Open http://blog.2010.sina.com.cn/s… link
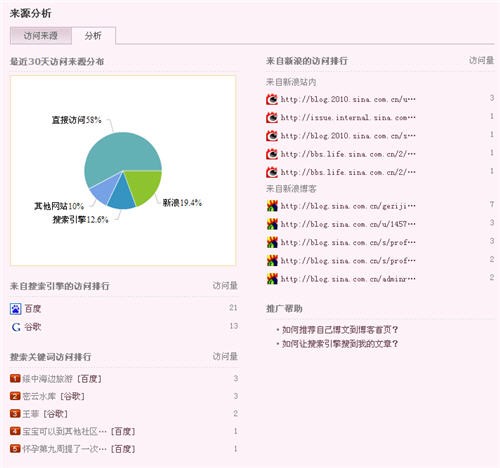This screenshot has height=468, width=500. click(348, 136)
